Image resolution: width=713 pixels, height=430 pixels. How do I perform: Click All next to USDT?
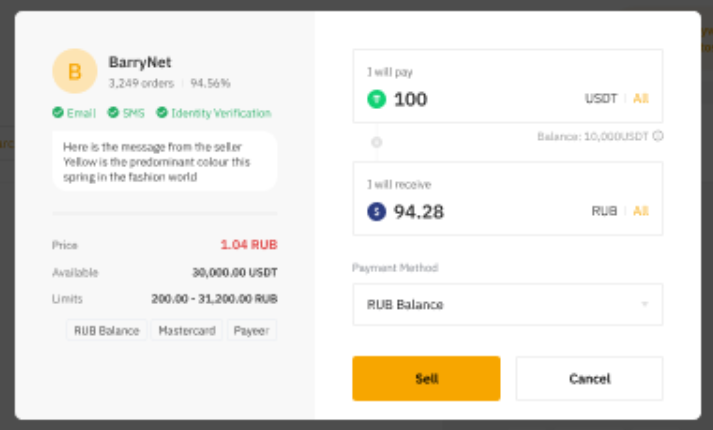pos(641,99)
